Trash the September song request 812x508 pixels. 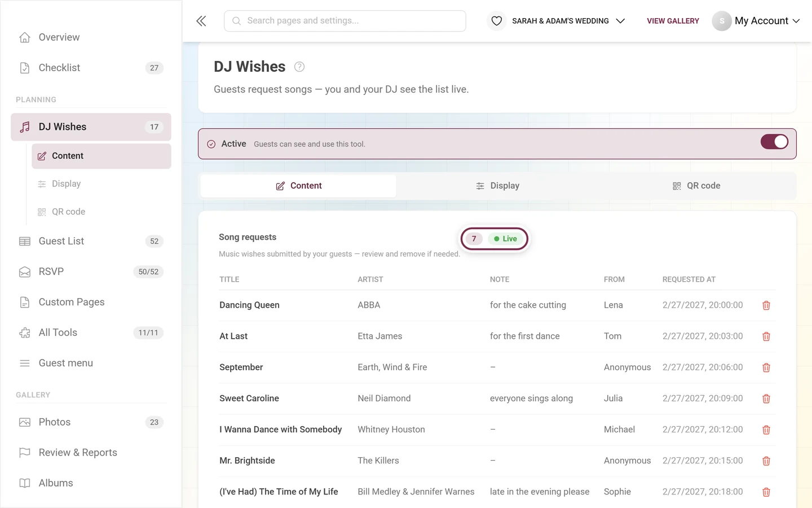click(766, 367)
